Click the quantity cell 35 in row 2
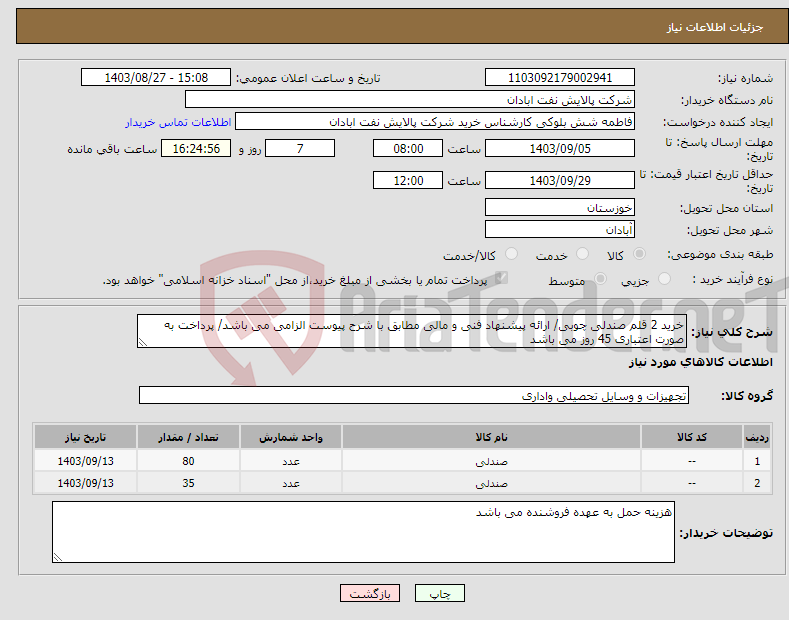The width and height of the screenshot is (789, 620). point(188,483)
